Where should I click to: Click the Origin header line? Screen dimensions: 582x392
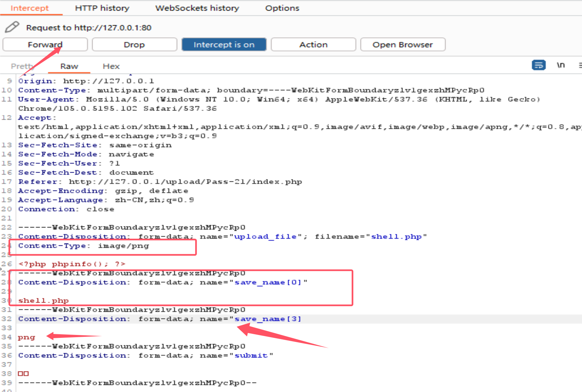86,81
